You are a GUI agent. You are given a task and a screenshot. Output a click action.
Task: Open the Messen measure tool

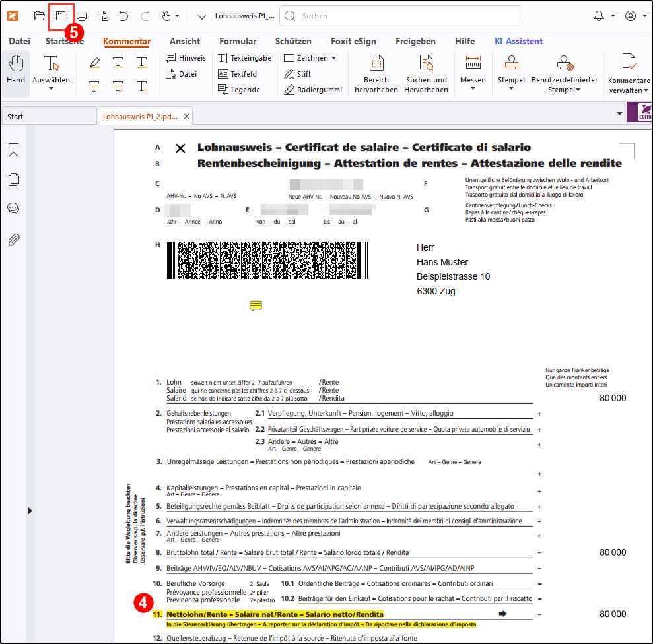tap(473, 69)
